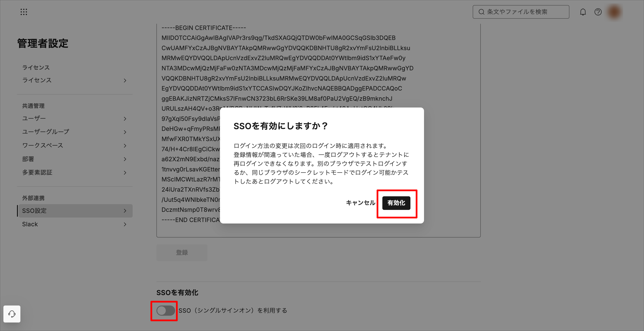Click the SSOを有効化 section heading
The height and width of the screenshot is (331, 644).
pyautogui.click(x=177, y=293)
